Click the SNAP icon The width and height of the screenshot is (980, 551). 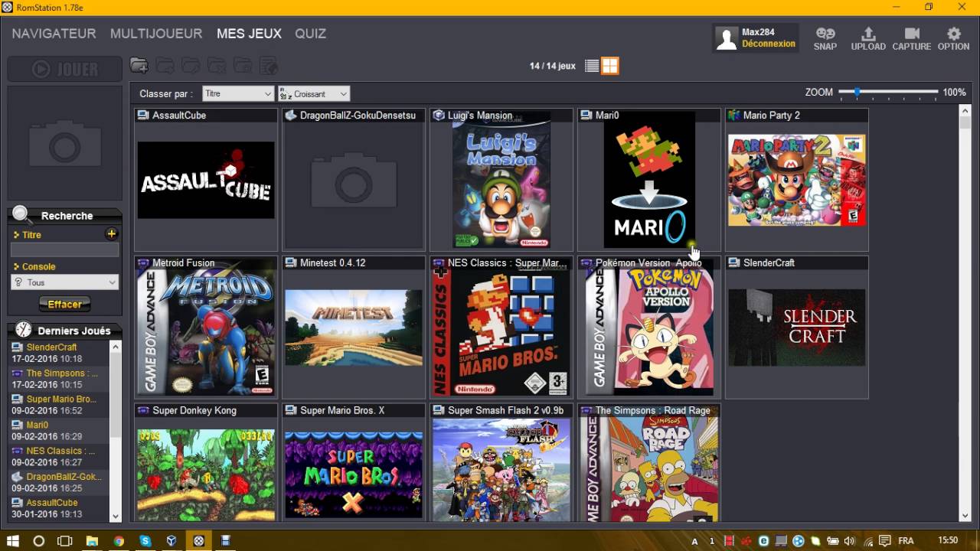pos(825,38)
